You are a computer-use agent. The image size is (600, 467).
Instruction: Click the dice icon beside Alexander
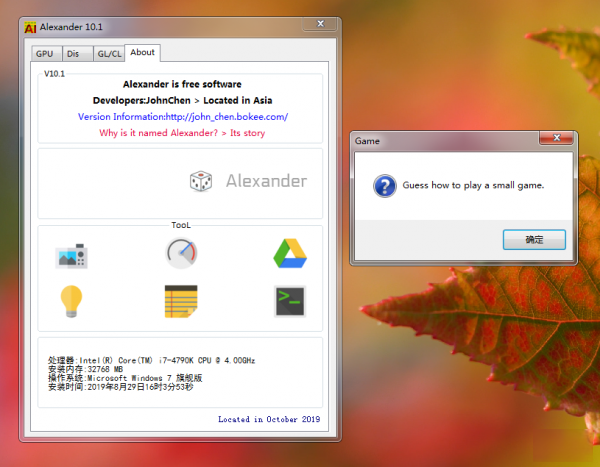tap(201, 181)
